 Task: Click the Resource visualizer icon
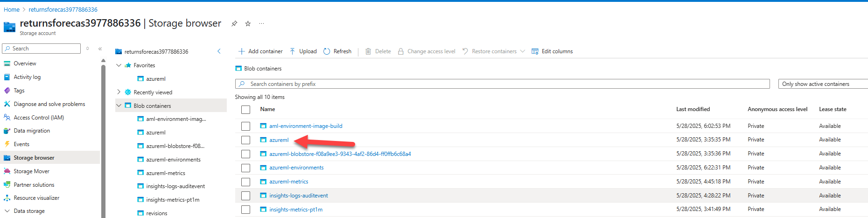(7, 198)
